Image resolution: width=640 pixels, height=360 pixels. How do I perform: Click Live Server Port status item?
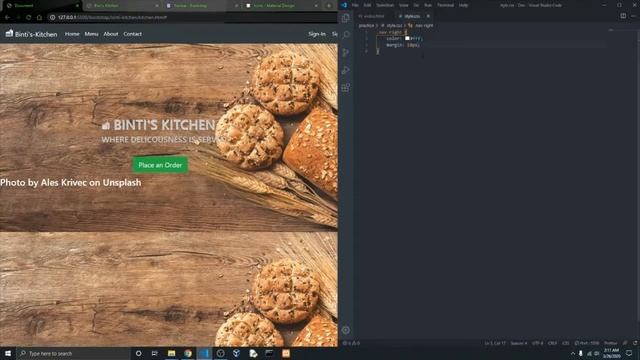[587, 343]
